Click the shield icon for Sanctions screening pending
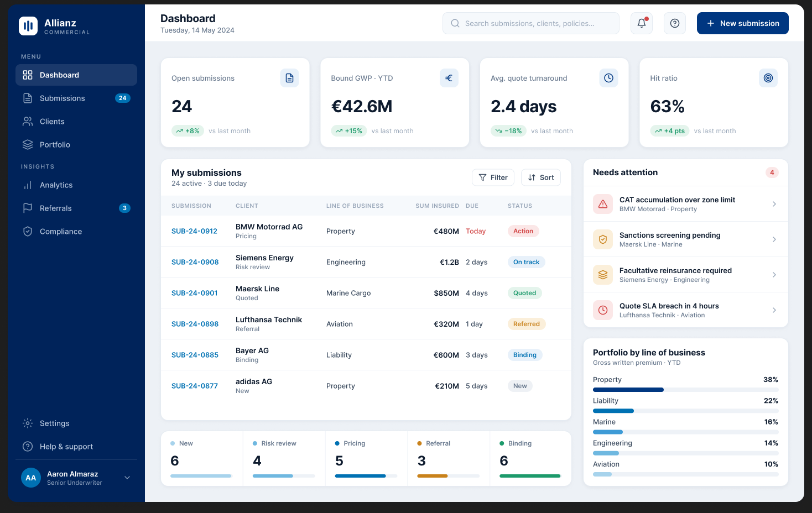The image size is (812, 513). click(603, 239)
